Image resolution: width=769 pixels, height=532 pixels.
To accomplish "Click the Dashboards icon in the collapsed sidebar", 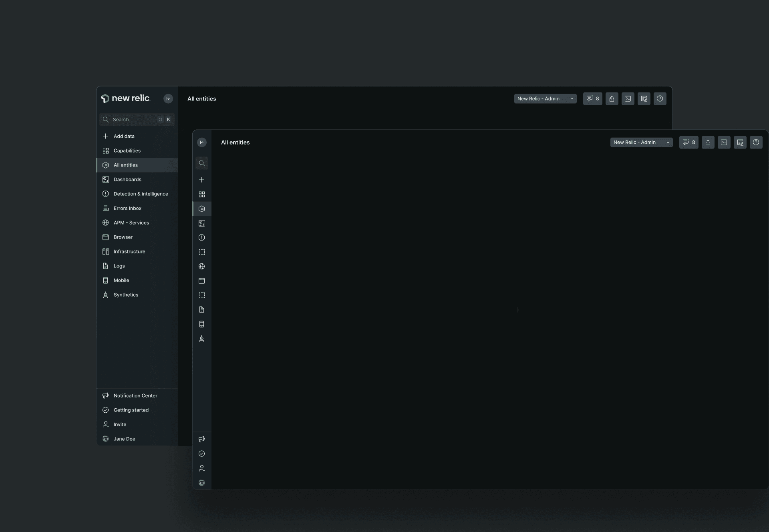I will click(202, 223).
